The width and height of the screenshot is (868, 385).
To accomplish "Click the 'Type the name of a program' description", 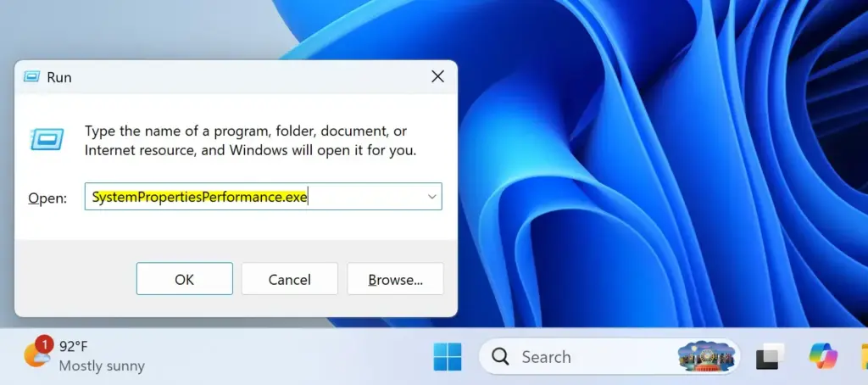I will pyautogui.click(x=250, y=141).
